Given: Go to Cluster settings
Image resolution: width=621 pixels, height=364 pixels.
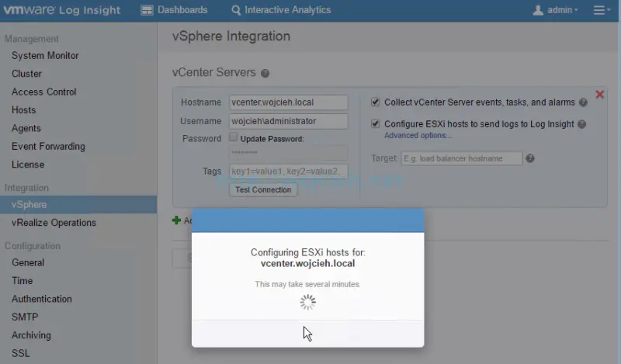Looking at the screenshot, I should pos(26,74).
